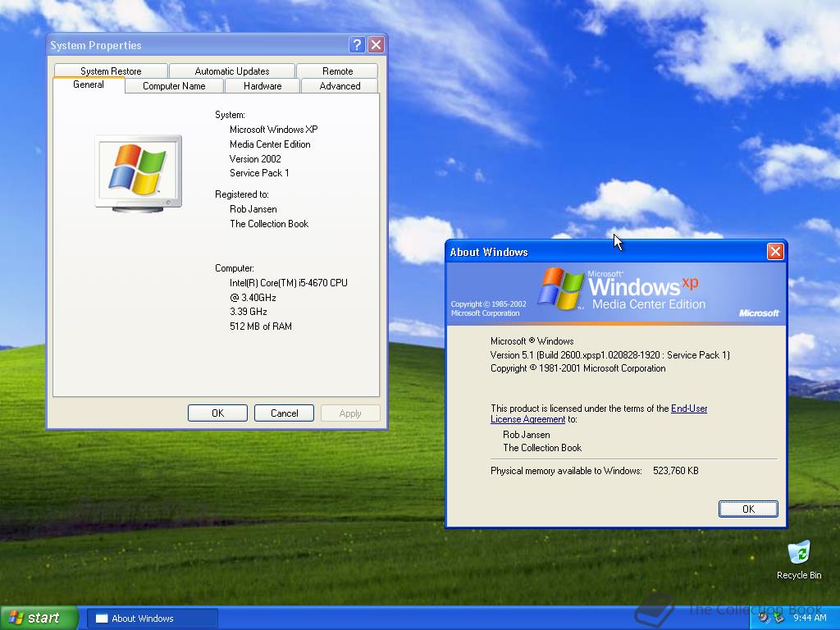840x630 pixels.
Task: Click the disc-shaped icon in the system tray
Action: pos(764,619)
